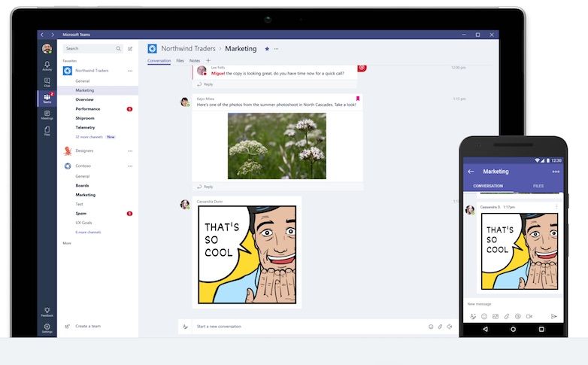The image size is (588, 365).
Task: Click the forward arrow in the title bar
Action: (x=53, y=35)
